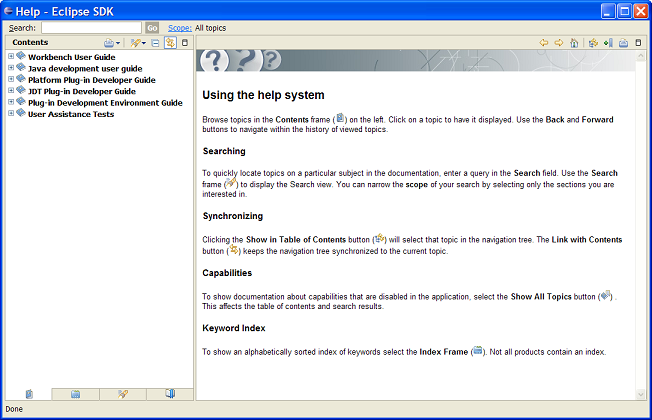Focus the Search text field

[91, 28]
